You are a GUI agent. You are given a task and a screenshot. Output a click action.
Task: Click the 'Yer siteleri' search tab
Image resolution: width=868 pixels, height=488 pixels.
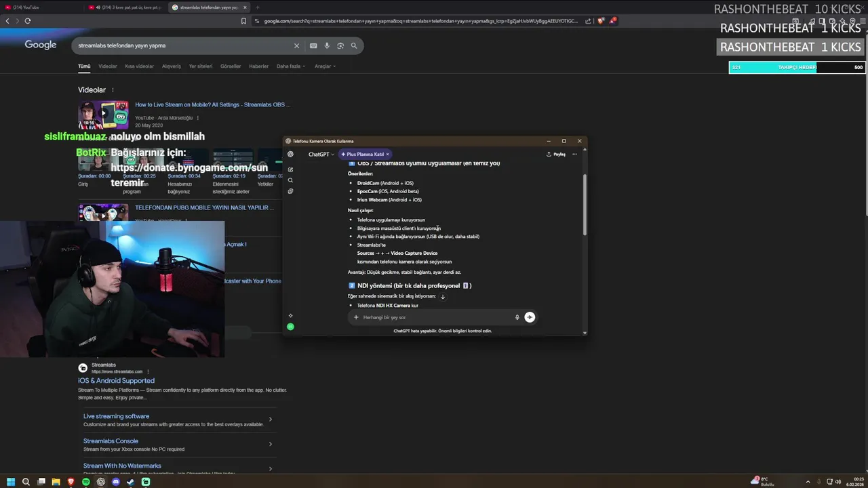click(x=201, y=66)
